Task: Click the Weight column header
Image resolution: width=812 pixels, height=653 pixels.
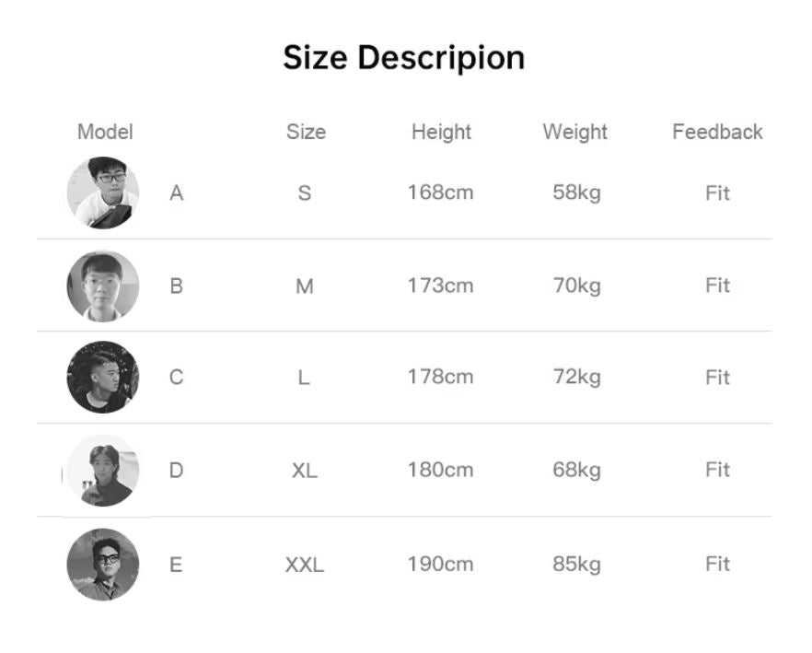Action: (x=574, y=132)
